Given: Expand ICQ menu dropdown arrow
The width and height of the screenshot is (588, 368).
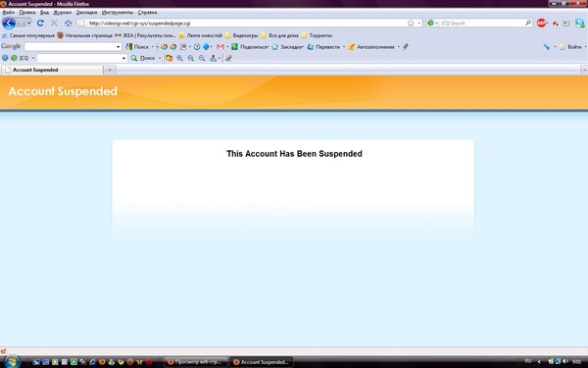Looking at the screenshot, I should click(x=33, y=58).
